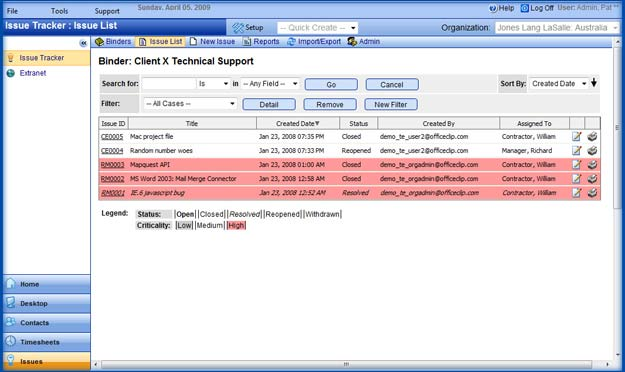Sort by the Issue ID column header
625x372 pixels.
click(113, 124)
